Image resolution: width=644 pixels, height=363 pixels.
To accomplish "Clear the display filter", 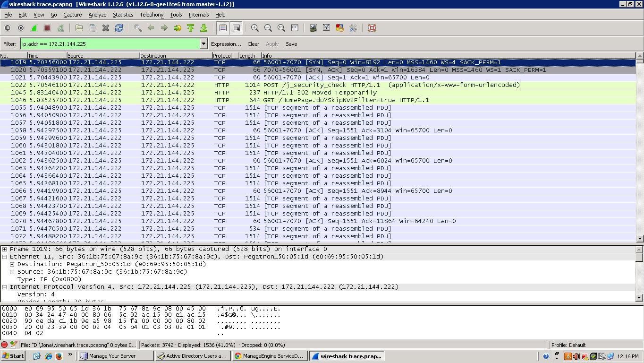I will coord(253,44).
